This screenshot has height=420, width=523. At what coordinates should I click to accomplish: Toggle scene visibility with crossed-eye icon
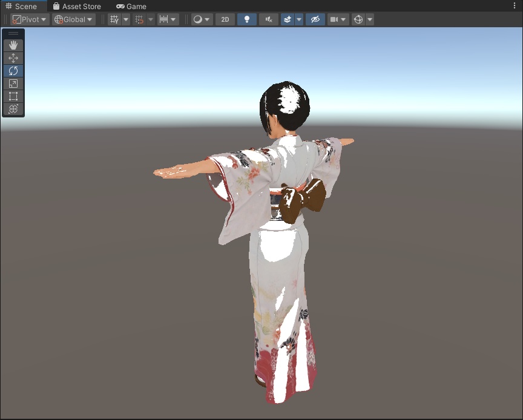(314, 19)
